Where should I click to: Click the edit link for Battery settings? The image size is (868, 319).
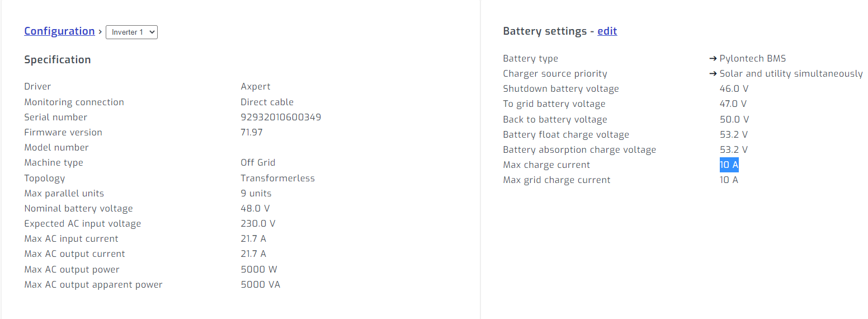coord(607,31)
